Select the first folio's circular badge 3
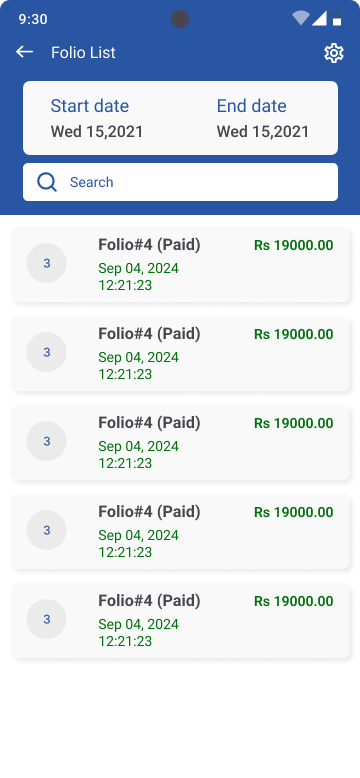 47,263
